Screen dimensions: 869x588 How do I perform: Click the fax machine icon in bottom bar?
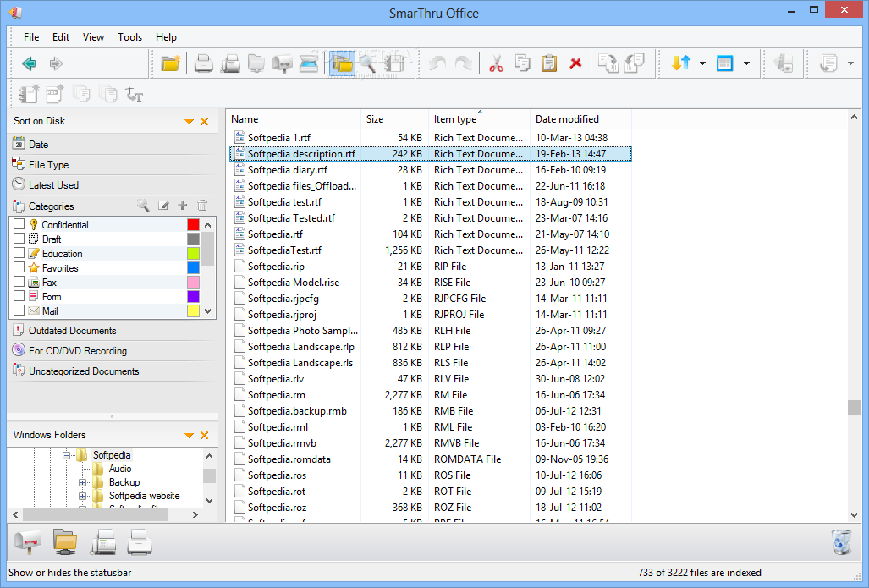(x=103, y=541)
